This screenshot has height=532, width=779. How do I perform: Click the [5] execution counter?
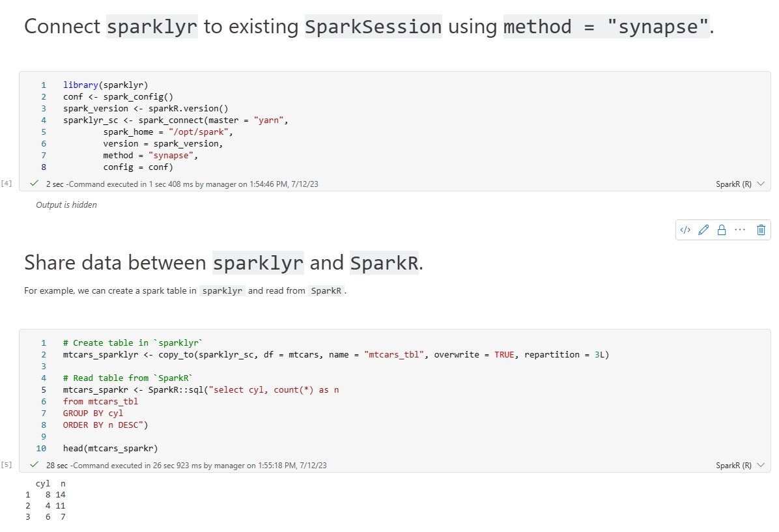(7, 464)
